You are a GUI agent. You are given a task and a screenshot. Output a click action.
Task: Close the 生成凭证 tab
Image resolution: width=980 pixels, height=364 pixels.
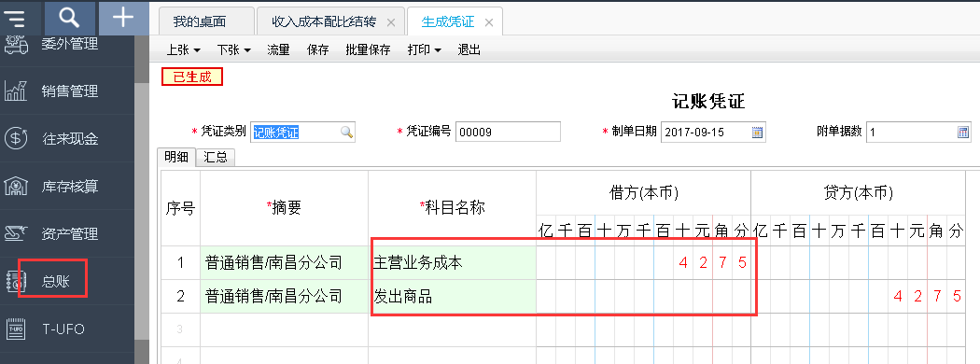pos(489,22)
